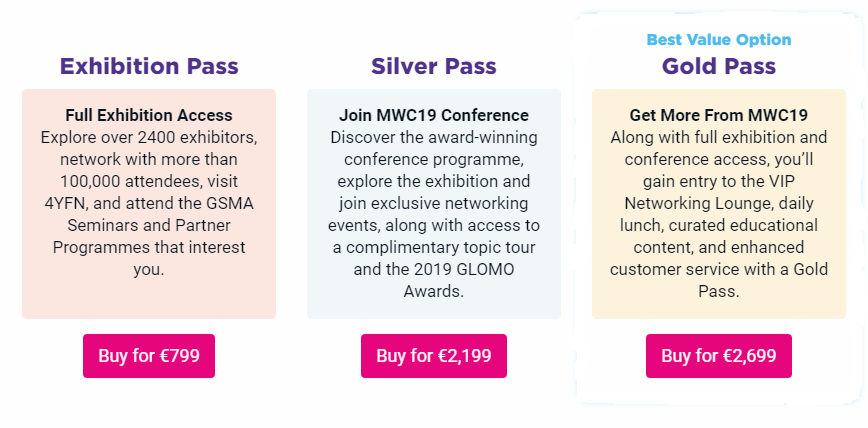Click the complimentary topic tour text
The image size is (868, 428).
(x=439, y=247)
